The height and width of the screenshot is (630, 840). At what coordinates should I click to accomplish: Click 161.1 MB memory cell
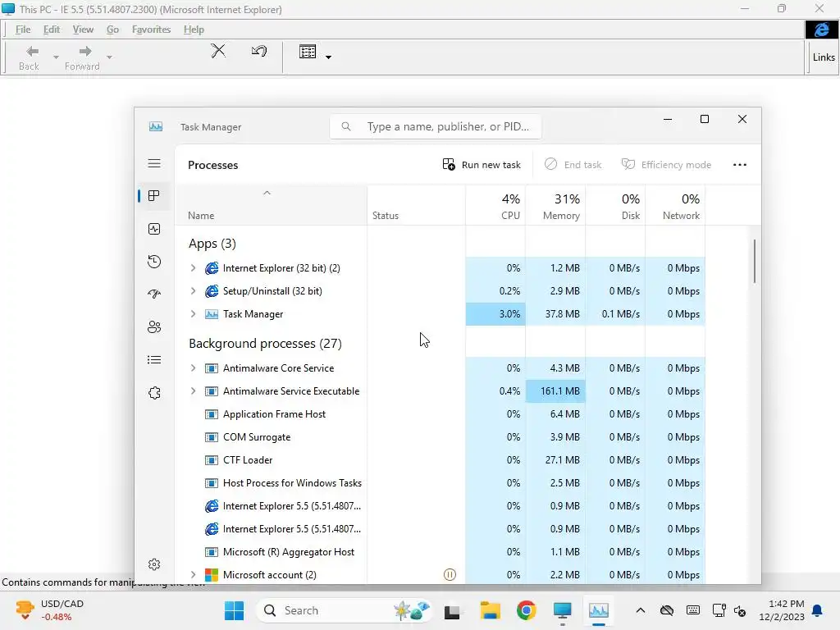tap(555, 391)
